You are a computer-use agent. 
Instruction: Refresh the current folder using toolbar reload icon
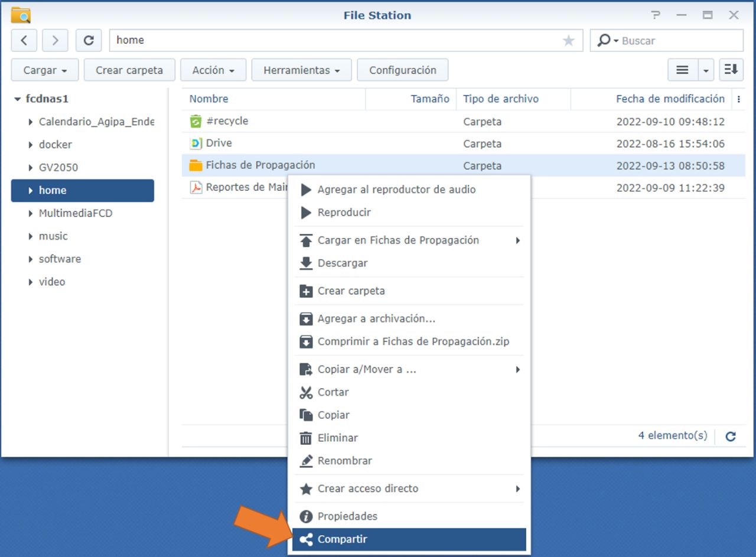tap(89, 40)
